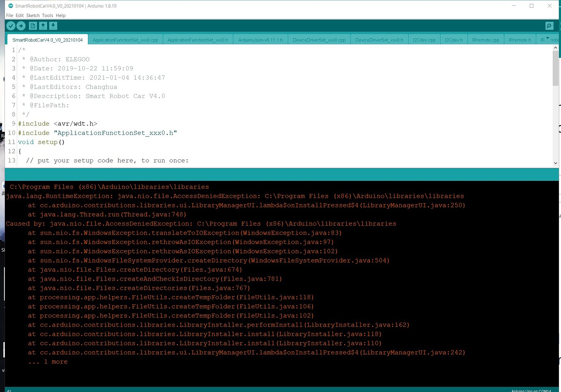Save the sketch with the down-arrow icon
This screenshot has width=561, height=392.
pyautogui.click(x=53, y=26)
